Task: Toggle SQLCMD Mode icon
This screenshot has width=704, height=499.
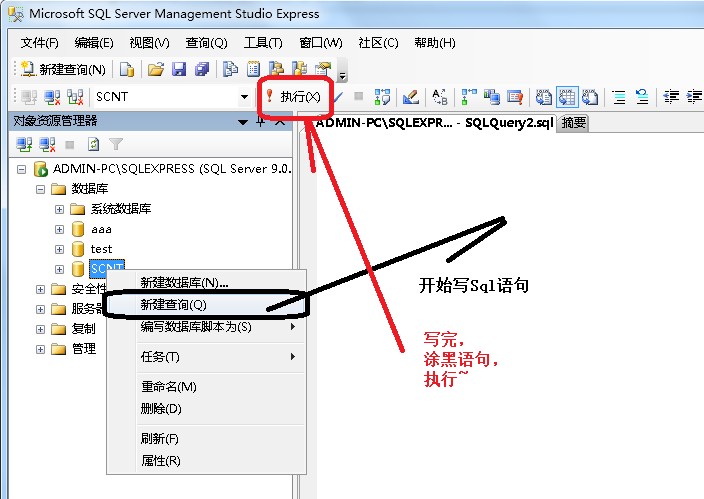Action: click(515, 97)
